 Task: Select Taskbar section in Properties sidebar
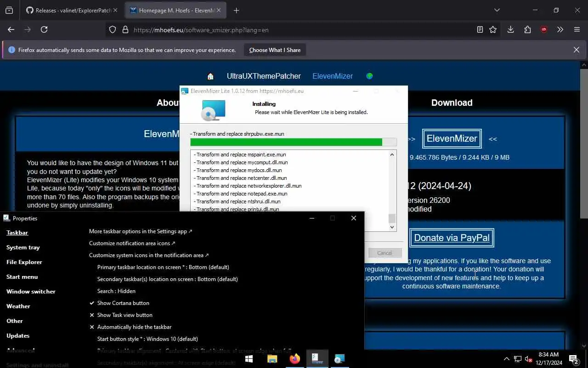point(17,233)
